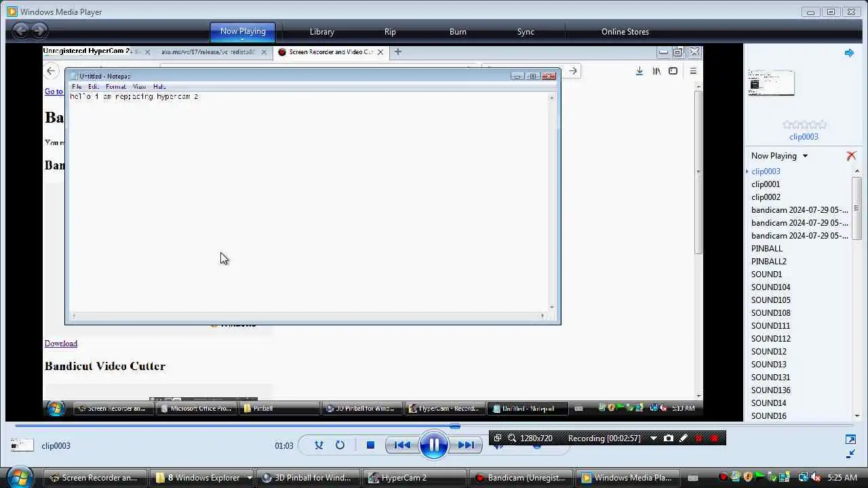
Task: Select SOUND13 in the playlist
Action: (x=768, y=365)
